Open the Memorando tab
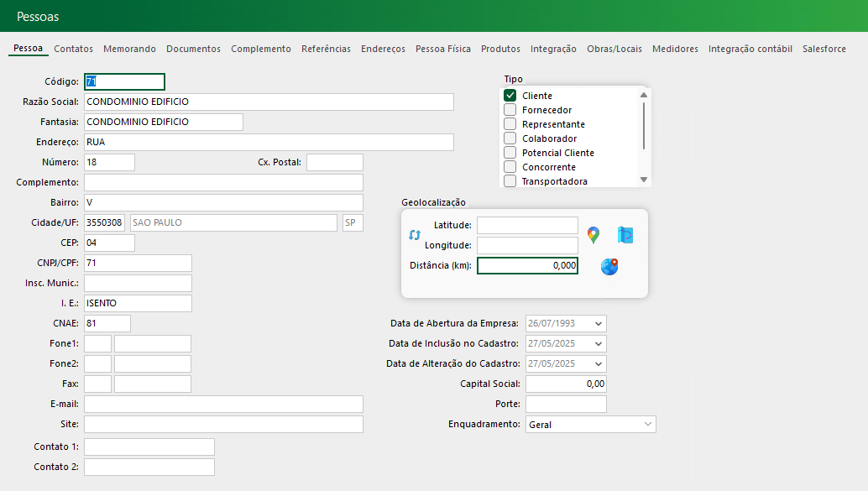This screenshot has width=868, height=491. point(129,49)
